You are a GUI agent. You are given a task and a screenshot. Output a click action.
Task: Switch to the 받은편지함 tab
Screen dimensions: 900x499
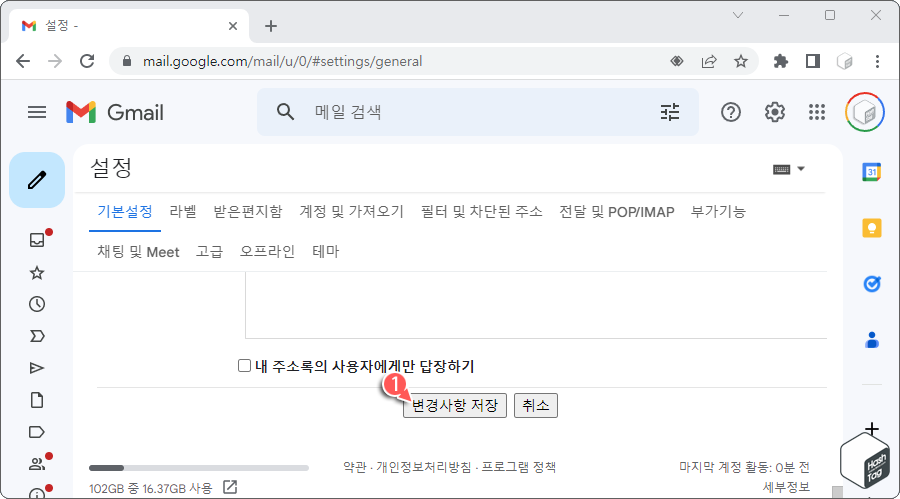point(248,212)
